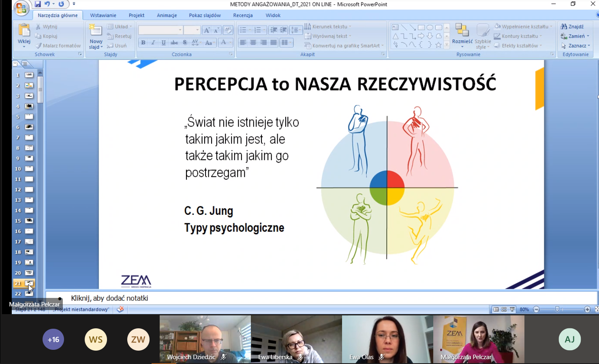Expand the Zaznacz select dropdown
599x364 pixels.
coord(576,46)
